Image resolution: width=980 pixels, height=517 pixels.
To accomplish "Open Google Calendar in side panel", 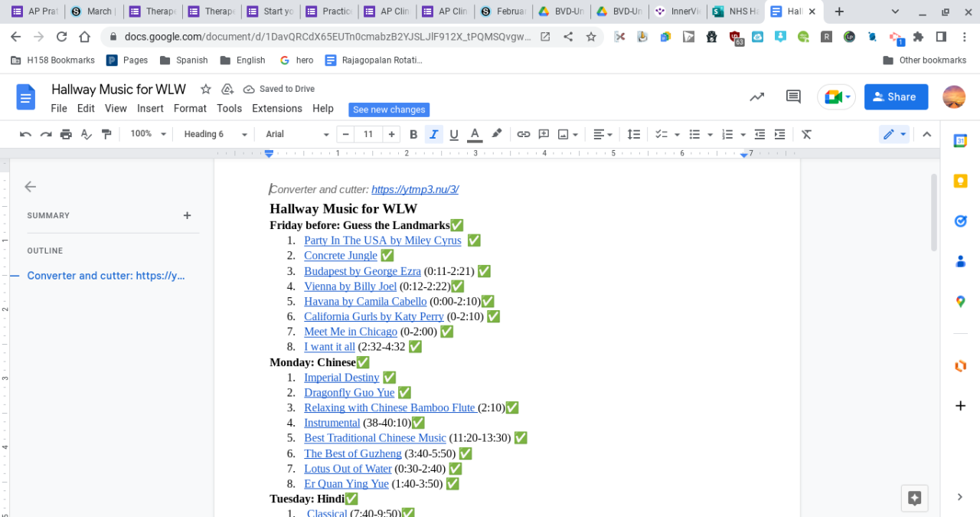I will click(x=960, y=141).
